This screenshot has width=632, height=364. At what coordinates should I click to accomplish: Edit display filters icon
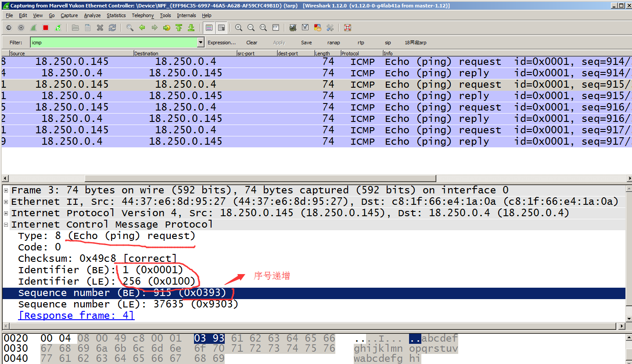pos(305,28)
